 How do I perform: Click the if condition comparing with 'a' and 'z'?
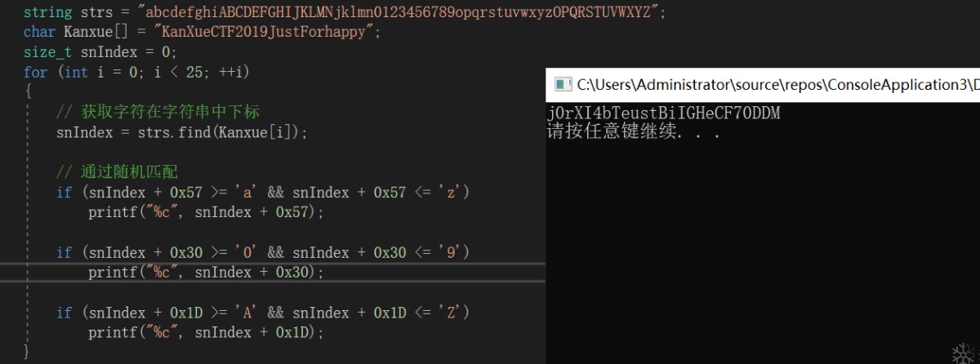[x=263, y=193]
